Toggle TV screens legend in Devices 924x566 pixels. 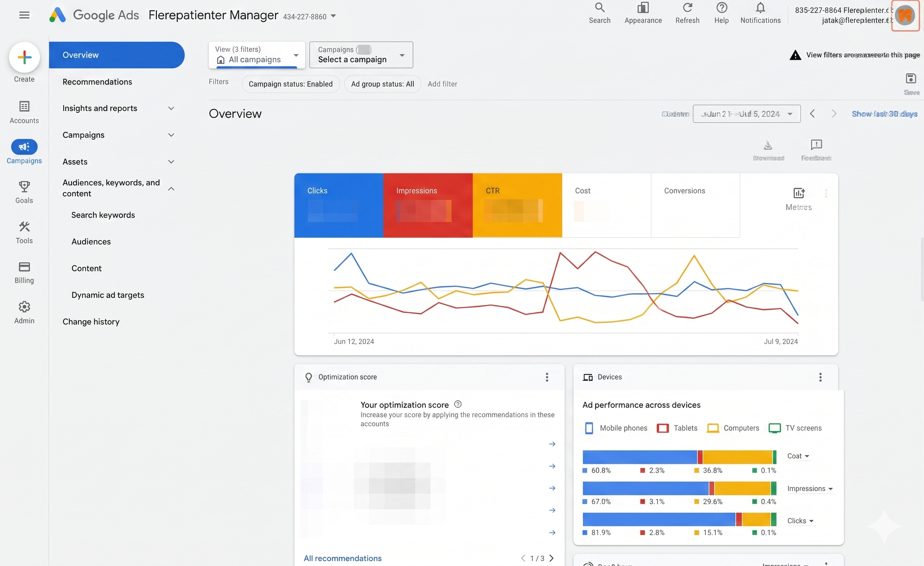point(795,428)
